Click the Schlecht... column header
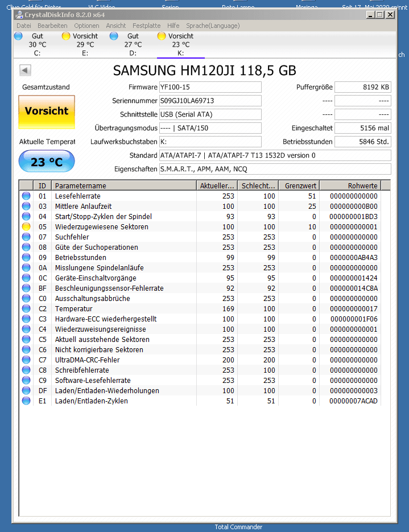Screen dimensions: 409x532 pos(258,185)
